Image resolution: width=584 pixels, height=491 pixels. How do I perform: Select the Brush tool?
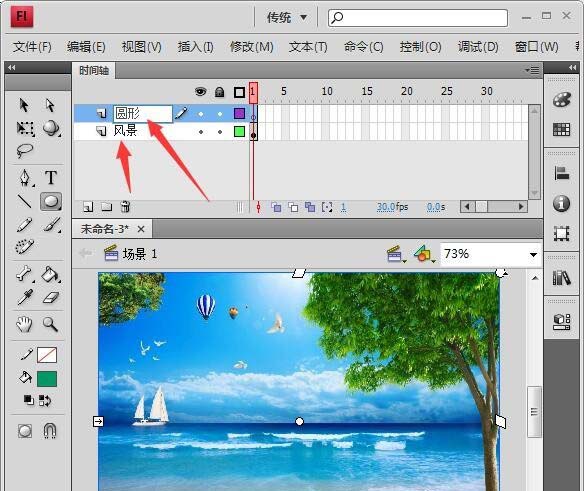click(x=51, y=225)
